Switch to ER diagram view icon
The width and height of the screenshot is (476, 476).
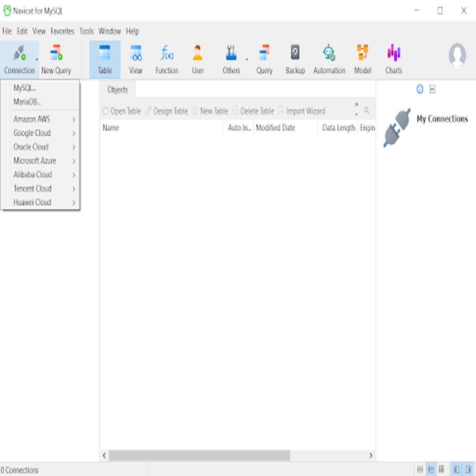(441, 469)
